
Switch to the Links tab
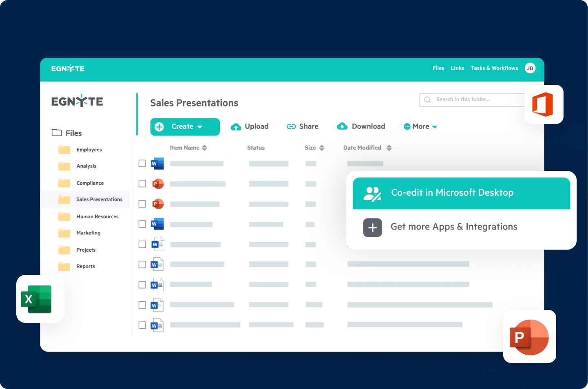point(457,68)
